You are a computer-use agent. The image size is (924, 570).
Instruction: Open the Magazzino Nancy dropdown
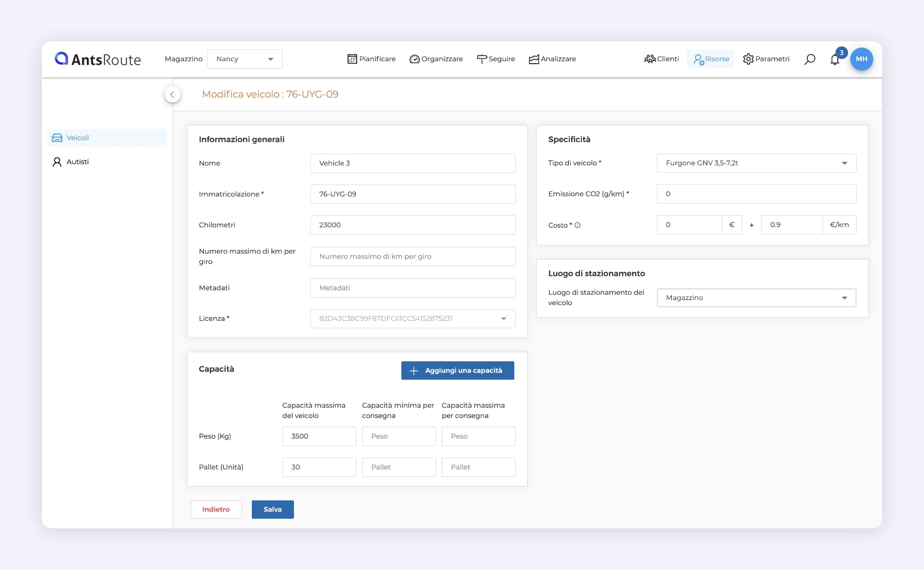245,59
